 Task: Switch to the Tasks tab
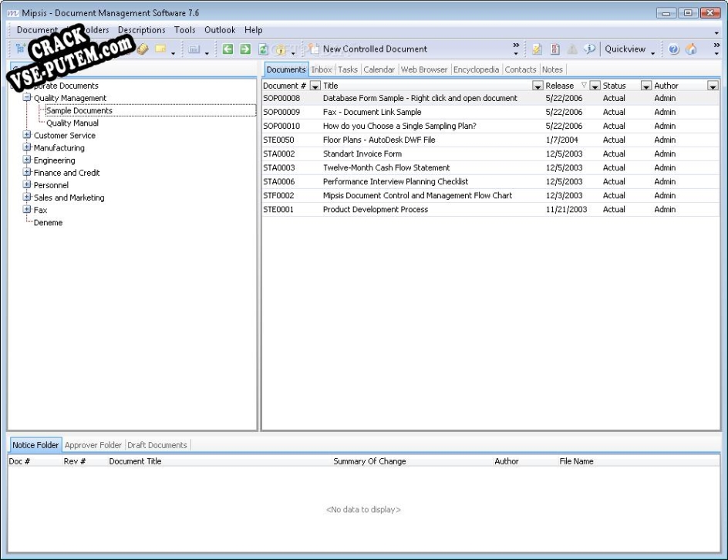(348, 69)
